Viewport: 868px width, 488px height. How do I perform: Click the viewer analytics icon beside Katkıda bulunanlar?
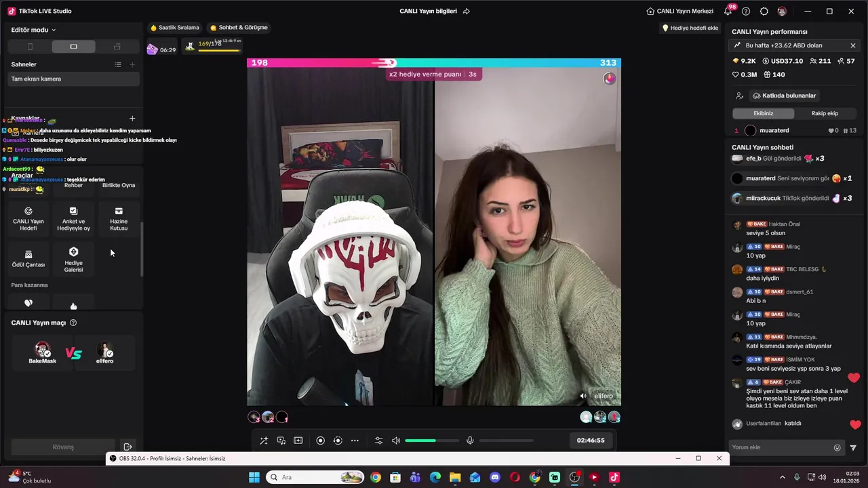pos(739,96)
